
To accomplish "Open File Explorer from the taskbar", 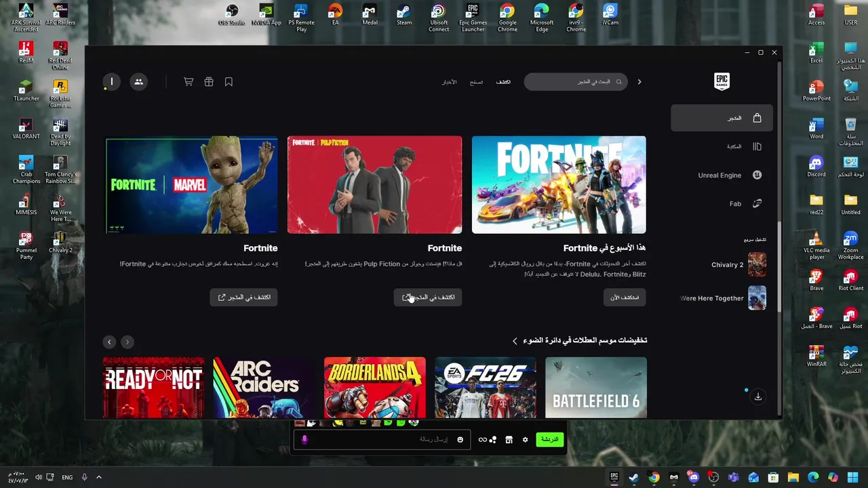I will coord(793,477).
